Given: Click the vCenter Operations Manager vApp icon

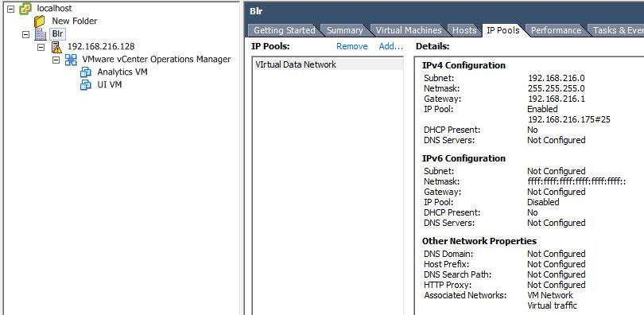Looking at the screenshot, I should [x=71, y=60].
